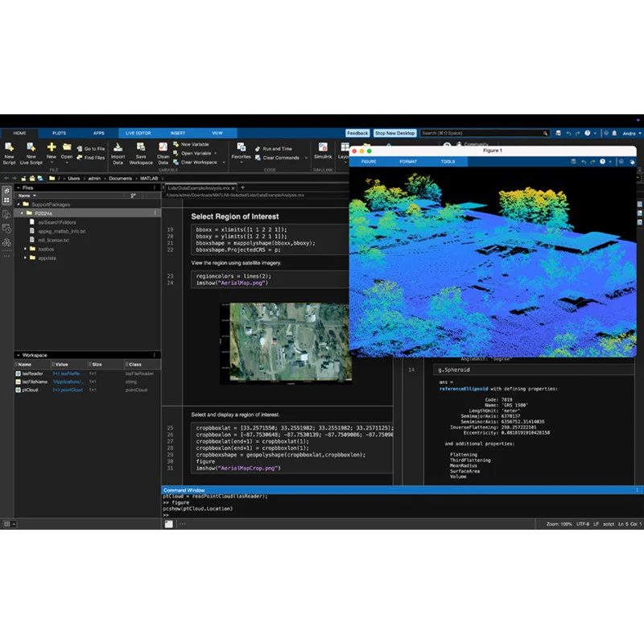The width and height of the screenshot is (644, 644).
Task: Click the TOOLS tab in Figure 1
Action: click(448, 162)
